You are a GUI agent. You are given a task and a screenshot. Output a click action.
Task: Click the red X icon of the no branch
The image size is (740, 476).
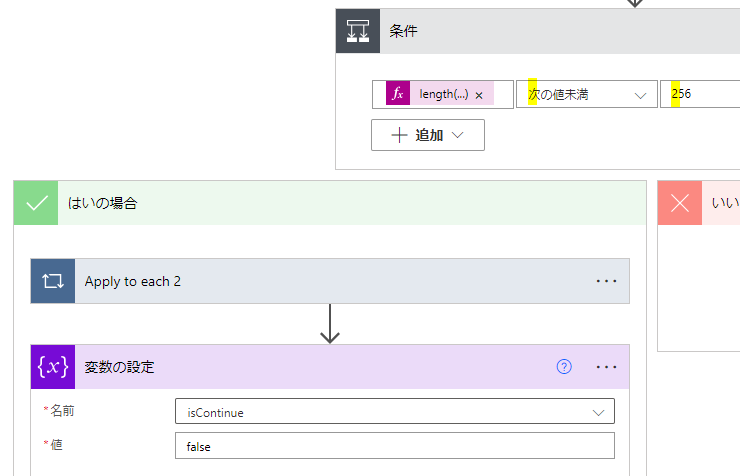[x=680, y=203]
